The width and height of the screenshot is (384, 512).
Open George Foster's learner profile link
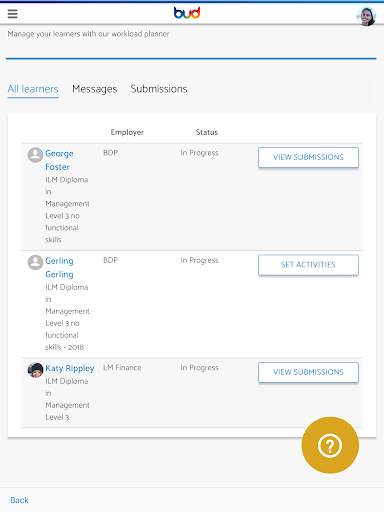pyautogui.click(x=59, y=160)
